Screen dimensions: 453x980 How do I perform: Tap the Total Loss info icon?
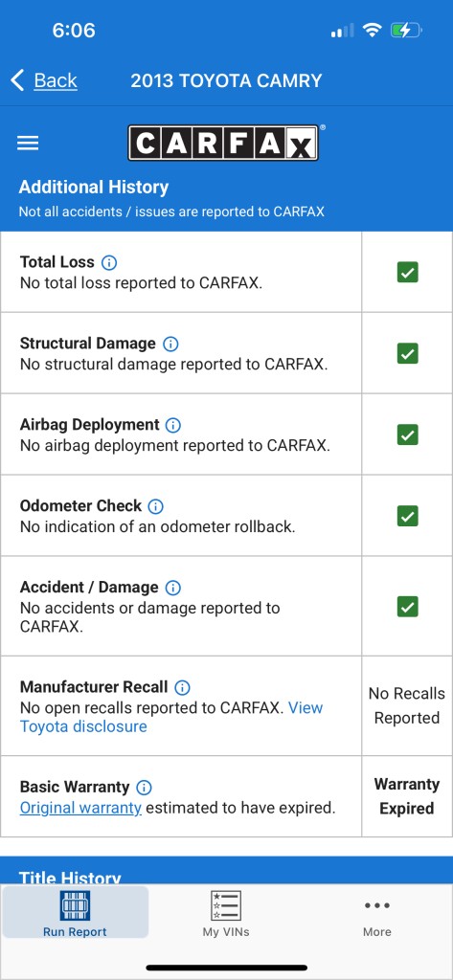(109, 262)
